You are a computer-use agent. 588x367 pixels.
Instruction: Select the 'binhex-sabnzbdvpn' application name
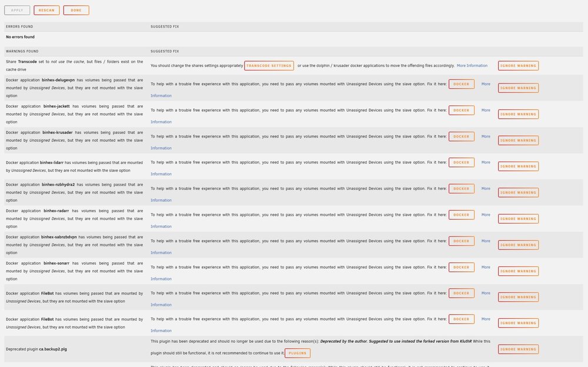click(x=59, y=237)
